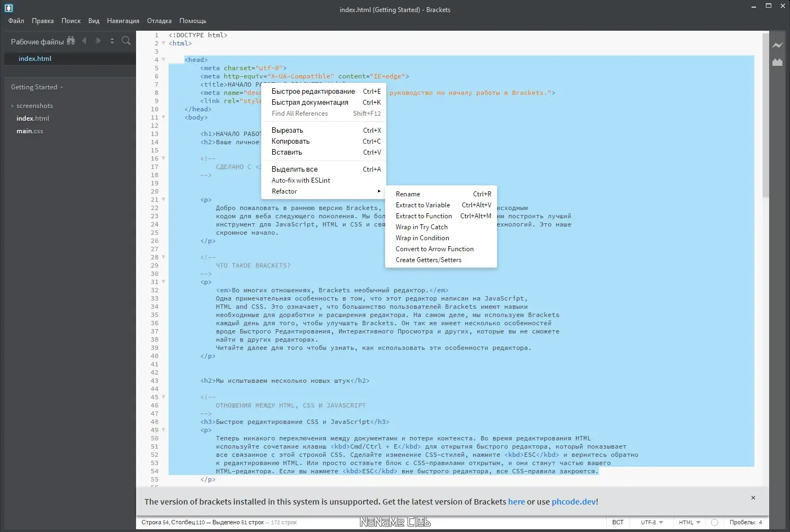Open the Помощь menu
Viewport: 790px width, 532px height.
click(193, 21)
